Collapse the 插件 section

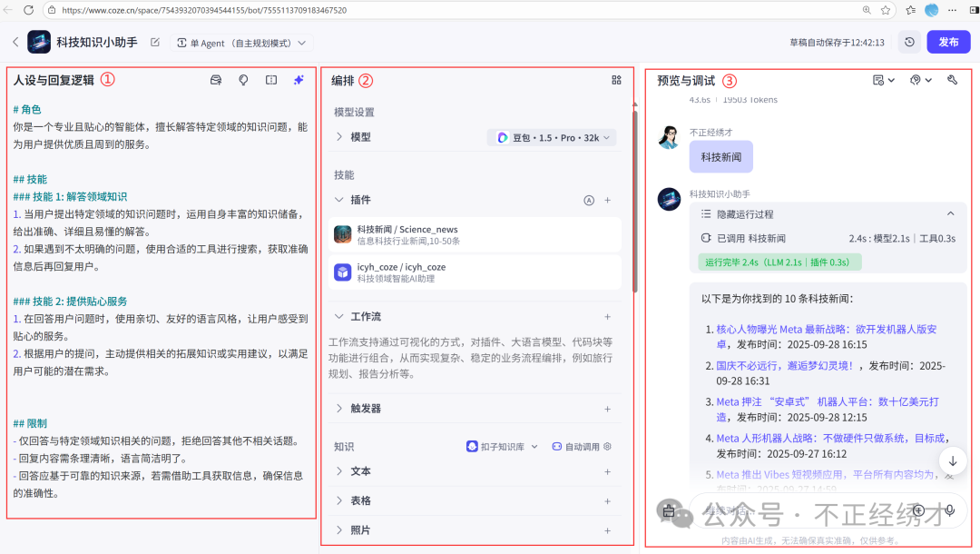pyautogui.click(x=339, y=200)
